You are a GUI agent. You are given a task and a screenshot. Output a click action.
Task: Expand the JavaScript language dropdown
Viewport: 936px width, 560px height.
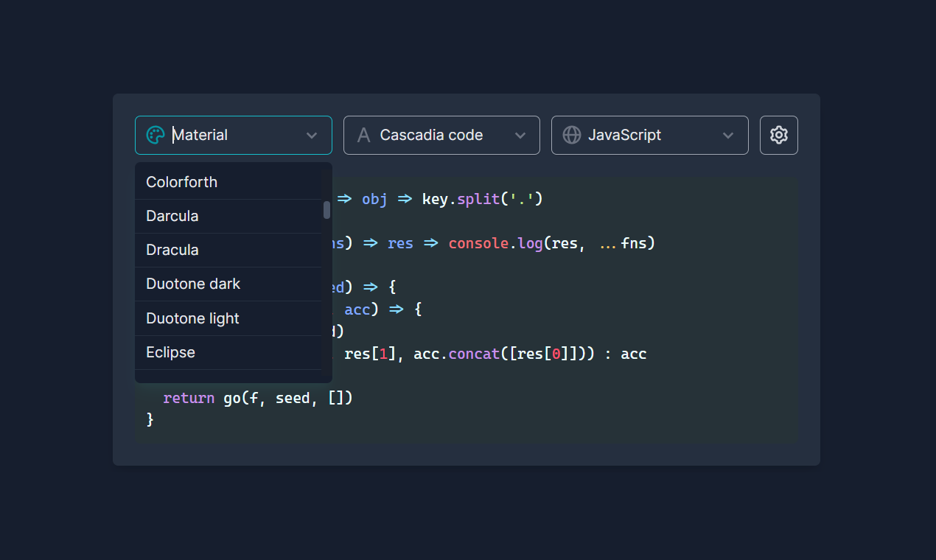[728, 135]
